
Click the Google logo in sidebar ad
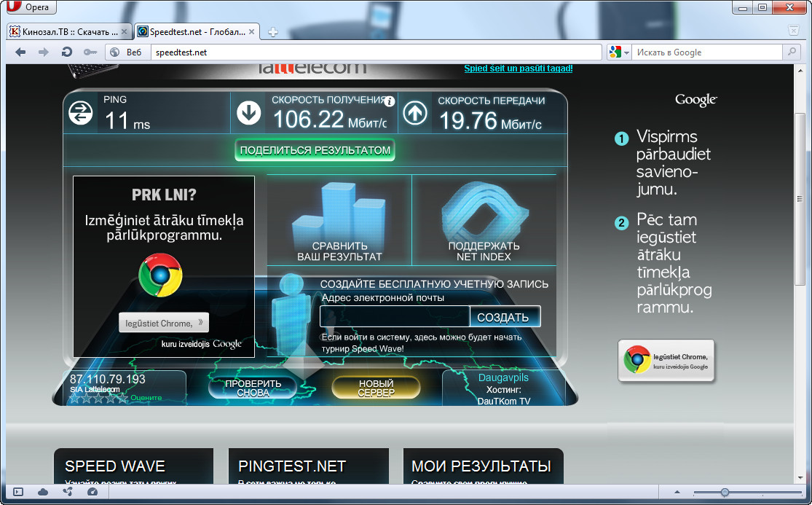point(696,100)
